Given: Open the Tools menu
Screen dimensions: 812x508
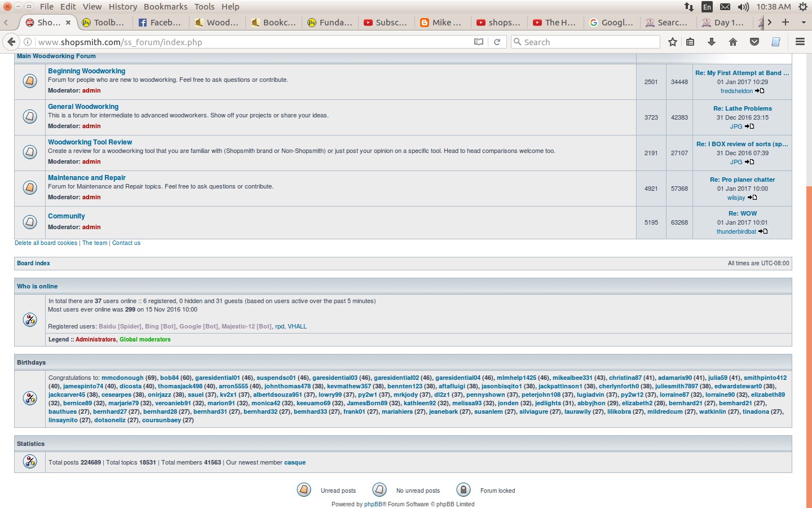Looking at the screenshot, I should coord(204,7).
